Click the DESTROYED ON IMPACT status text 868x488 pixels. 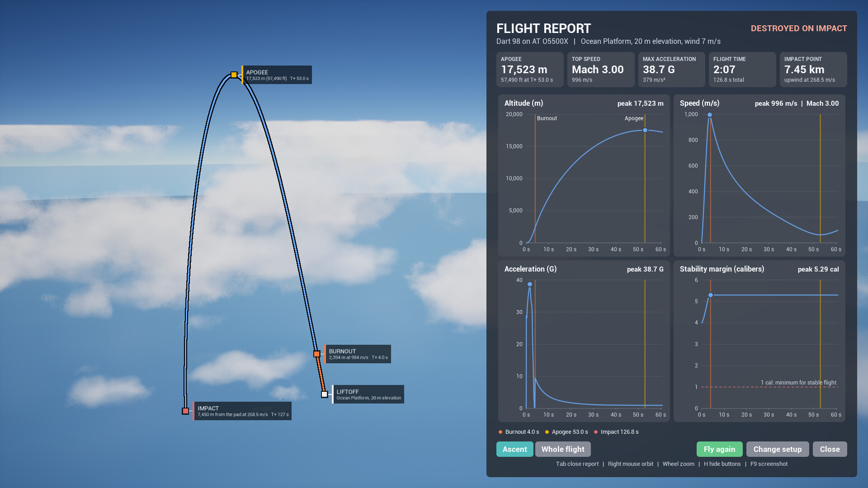coord(799,28)
